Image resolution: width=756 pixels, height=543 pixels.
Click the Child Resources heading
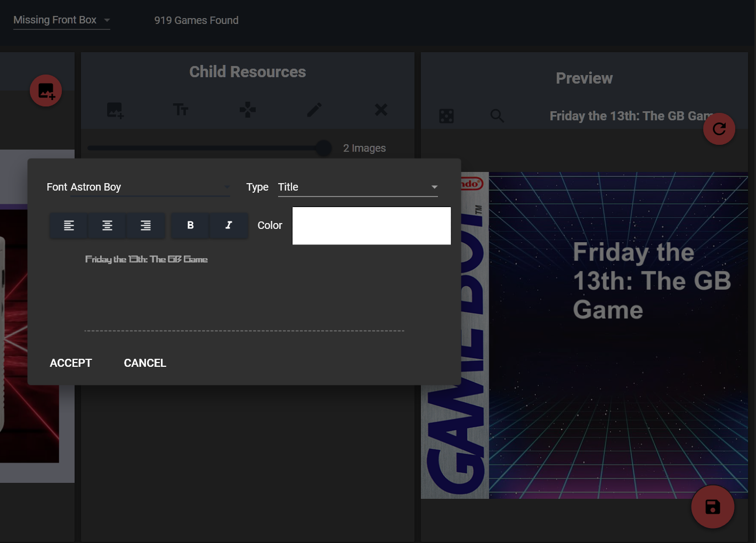point(248,72)
